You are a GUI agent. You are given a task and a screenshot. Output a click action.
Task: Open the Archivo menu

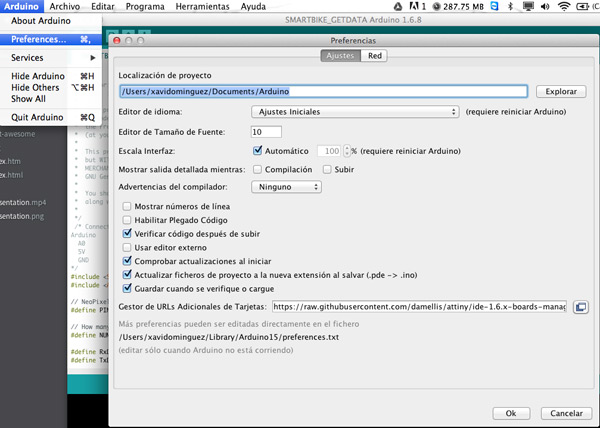[x=65, y=7]
